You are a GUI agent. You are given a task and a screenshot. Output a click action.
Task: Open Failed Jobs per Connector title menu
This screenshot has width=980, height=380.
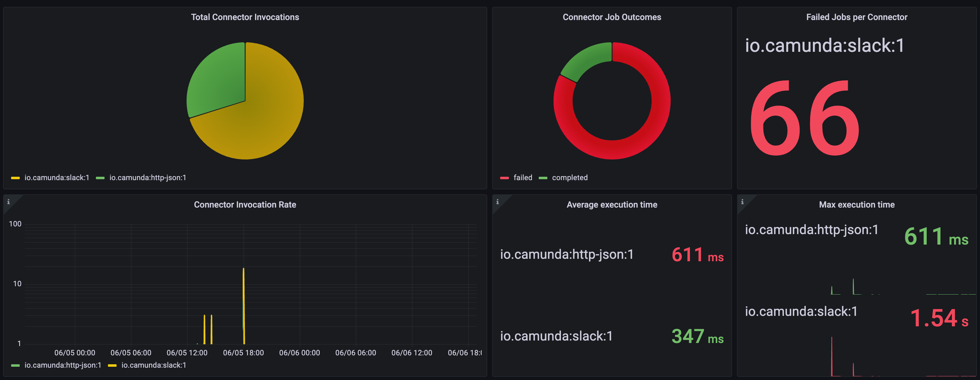856,17
